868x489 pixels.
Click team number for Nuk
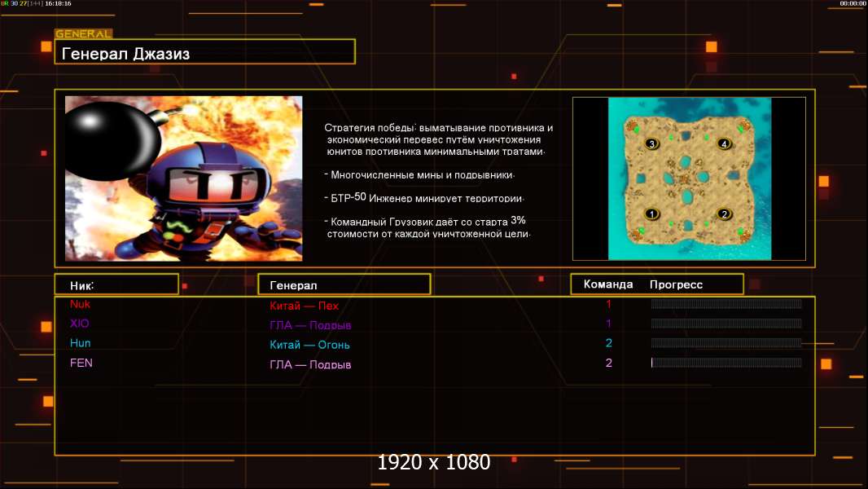(608, 304)
